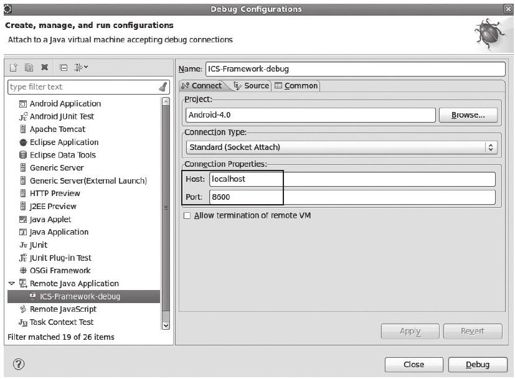Select the Apache Tomcat icon
The height and width of the screenshot is (379, 515).
pos(23,129)
